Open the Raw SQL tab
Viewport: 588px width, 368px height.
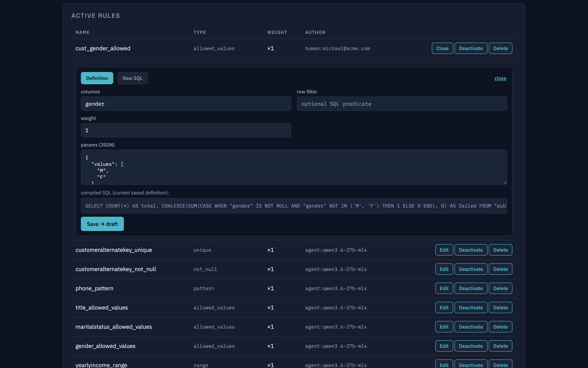click(133, 78)
